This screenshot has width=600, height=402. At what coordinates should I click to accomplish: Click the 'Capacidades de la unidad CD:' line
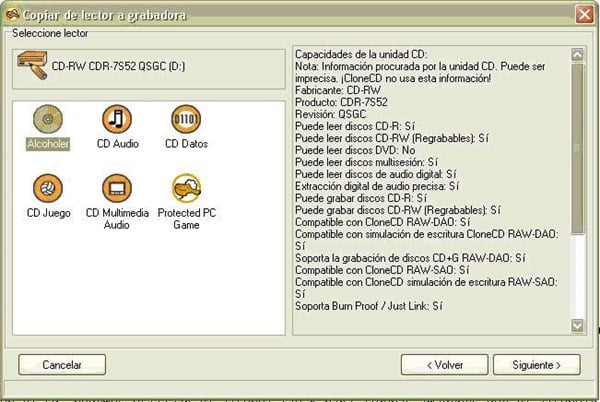pos(361,54)
